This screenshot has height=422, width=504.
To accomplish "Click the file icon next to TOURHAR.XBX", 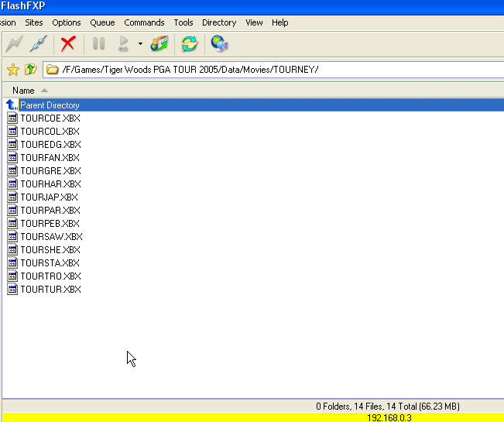I will pos(12,184).
